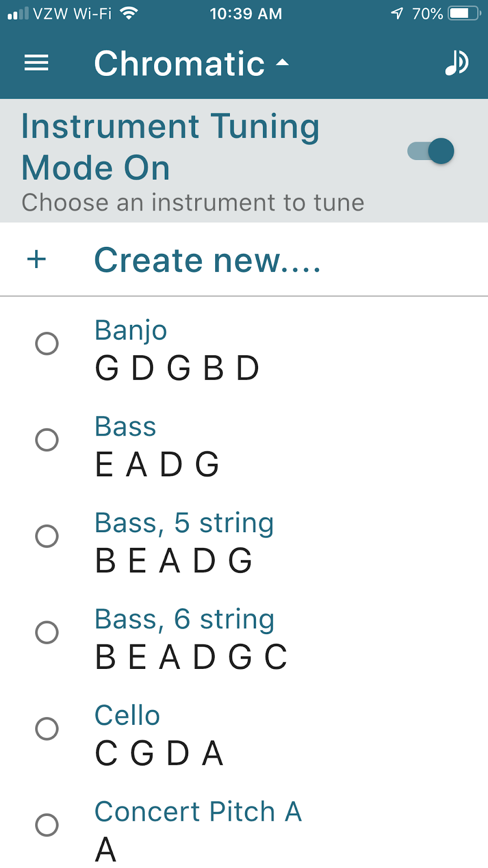Open the hamburger navigation menu
488x868 pixels.
click(36, 63)
